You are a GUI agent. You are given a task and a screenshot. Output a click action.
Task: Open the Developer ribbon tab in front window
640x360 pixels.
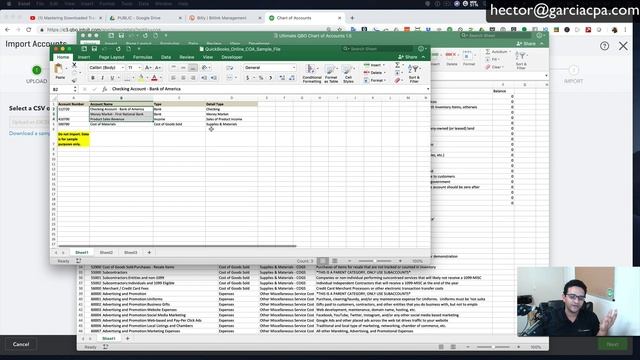[x=232, y=57]
